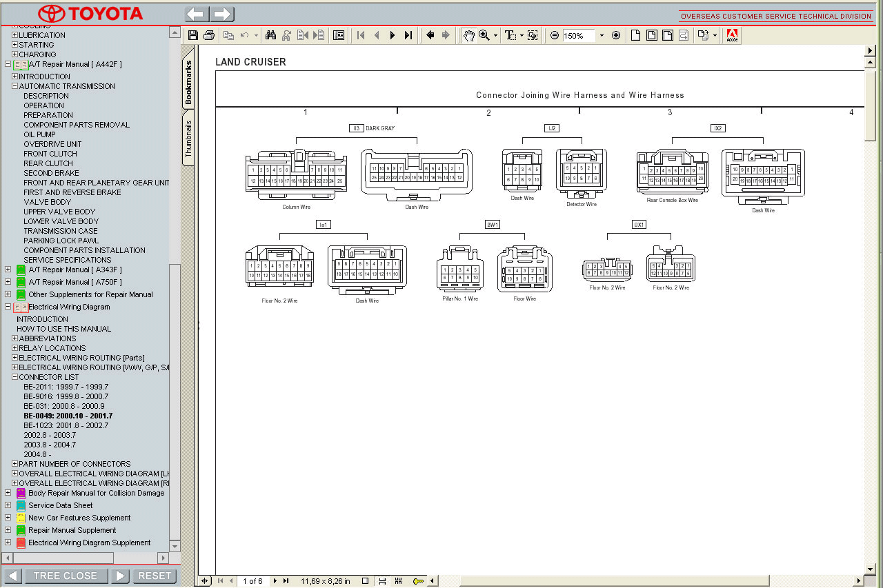Click document vertical scrollbar down arrow
The image size is (883, 588).
[x=871, y=569]
